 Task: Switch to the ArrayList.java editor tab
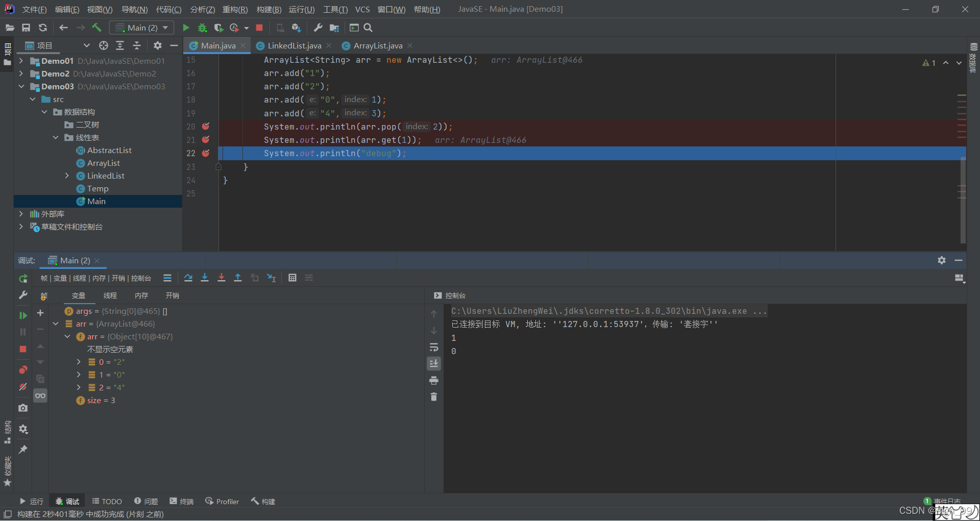(x=378, y=45)
